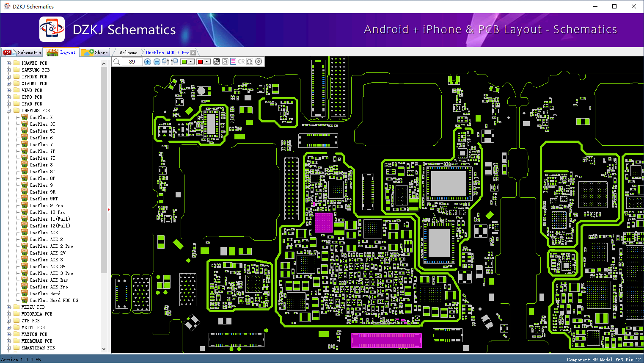The width and height of the screenshot is (644, 363).
Task: Open OnePlus 11(Full) layout
Action: [50, 219]
